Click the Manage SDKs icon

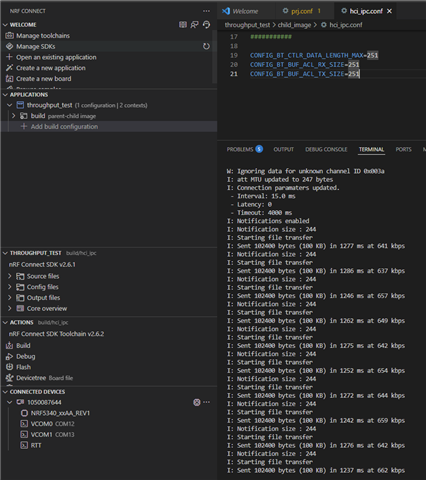pos(9,46)
